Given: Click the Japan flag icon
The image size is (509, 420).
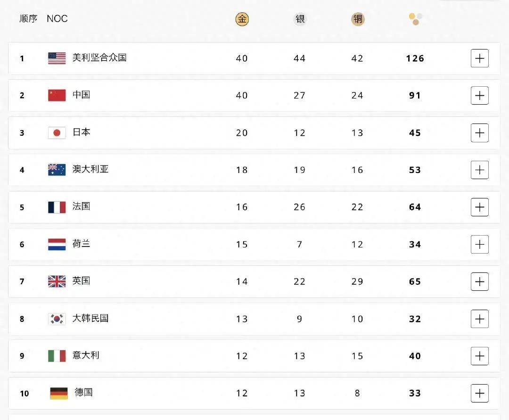Looking at the screenshot, I should (57, 133).
